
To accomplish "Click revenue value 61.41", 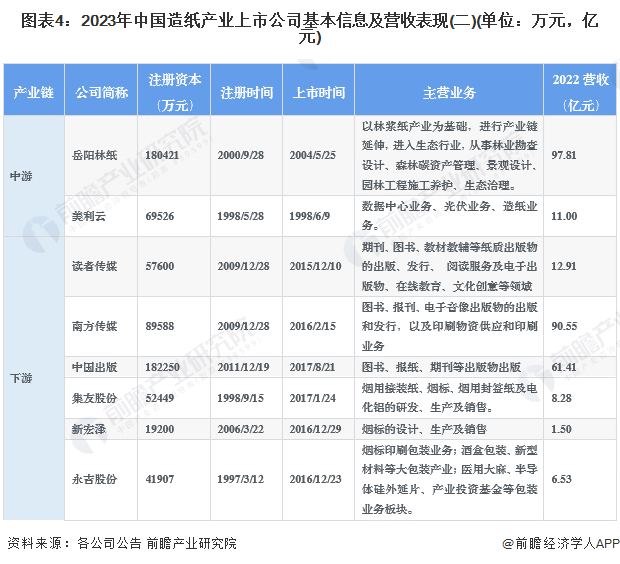I will click(564, 367).
